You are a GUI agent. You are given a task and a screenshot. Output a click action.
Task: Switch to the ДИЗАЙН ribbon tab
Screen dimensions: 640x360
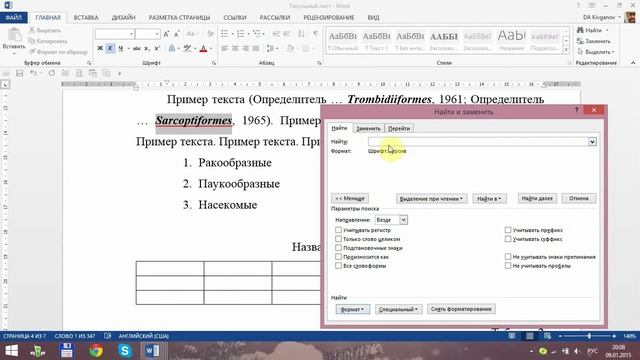pyautogui.click(x=123, y=18)
